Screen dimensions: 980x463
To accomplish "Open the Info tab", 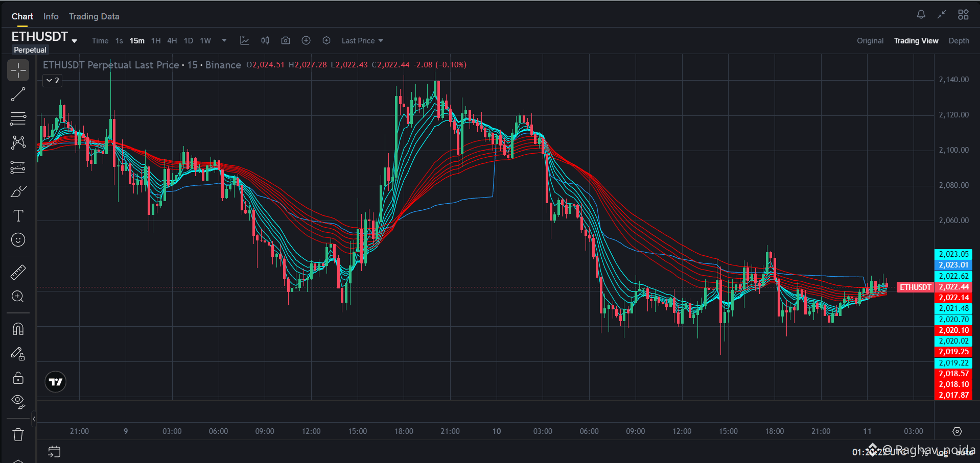I will pos(51,16).
